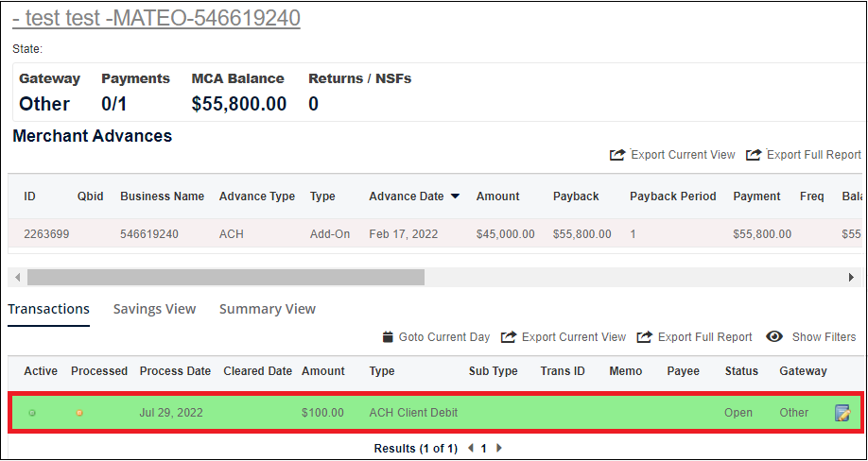The width and height of the screenshot is (868, 461).
Task: Select results page 1
Action: tap(484, 449)
